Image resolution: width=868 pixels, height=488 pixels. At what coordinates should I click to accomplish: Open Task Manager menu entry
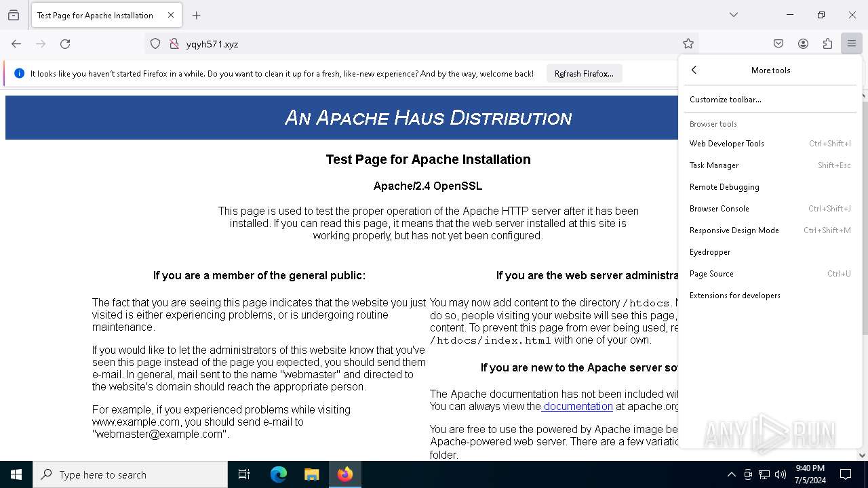click(770, 165)
